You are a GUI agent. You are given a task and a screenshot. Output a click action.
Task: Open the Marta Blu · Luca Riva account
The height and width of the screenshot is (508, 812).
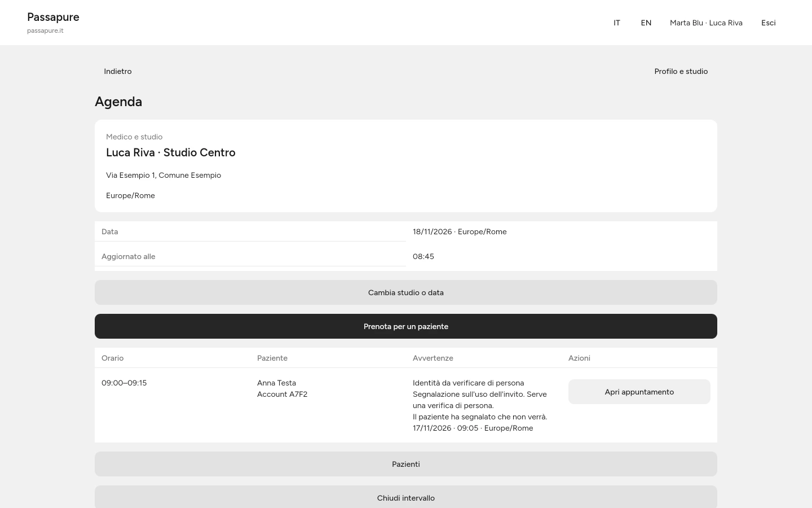pyautogui.click(x=706, y=23)
